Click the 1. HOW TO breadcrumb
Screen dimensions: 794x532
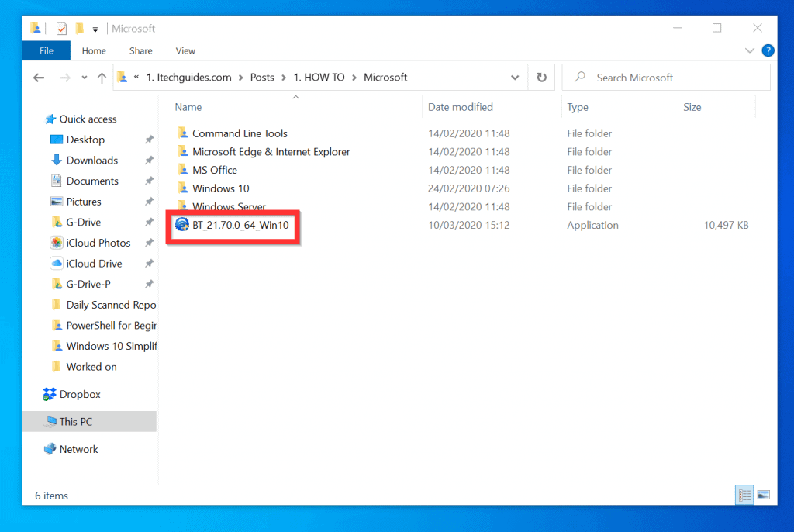click(x=319, y=78)
